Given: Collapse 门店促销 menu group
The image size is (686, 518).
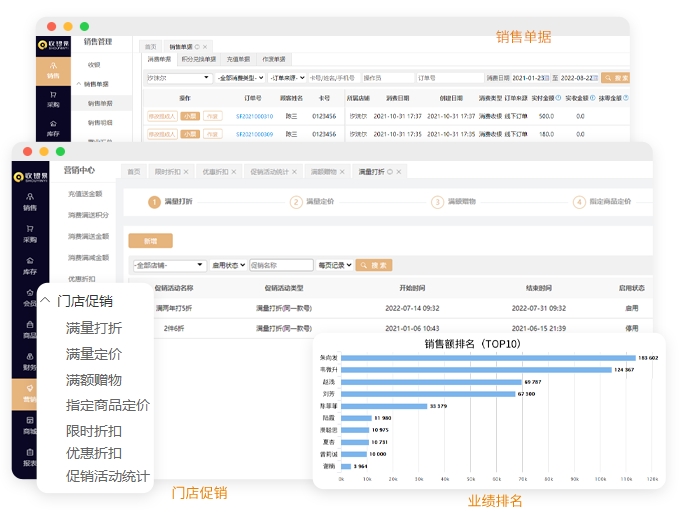Looking at the screenshot, I should (45, 301).
